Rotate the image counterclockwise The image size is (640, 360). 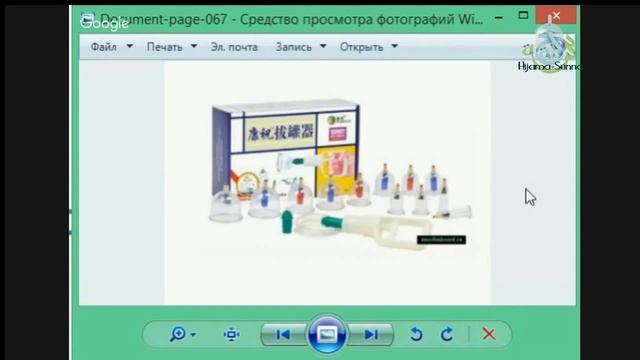click(416, 334)
